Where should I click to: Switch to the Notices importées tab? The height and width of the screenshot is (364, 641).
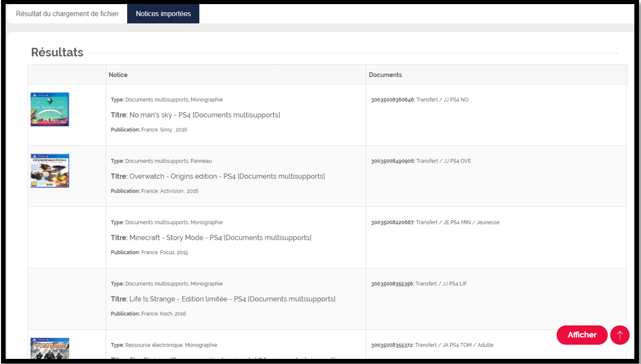163,14
